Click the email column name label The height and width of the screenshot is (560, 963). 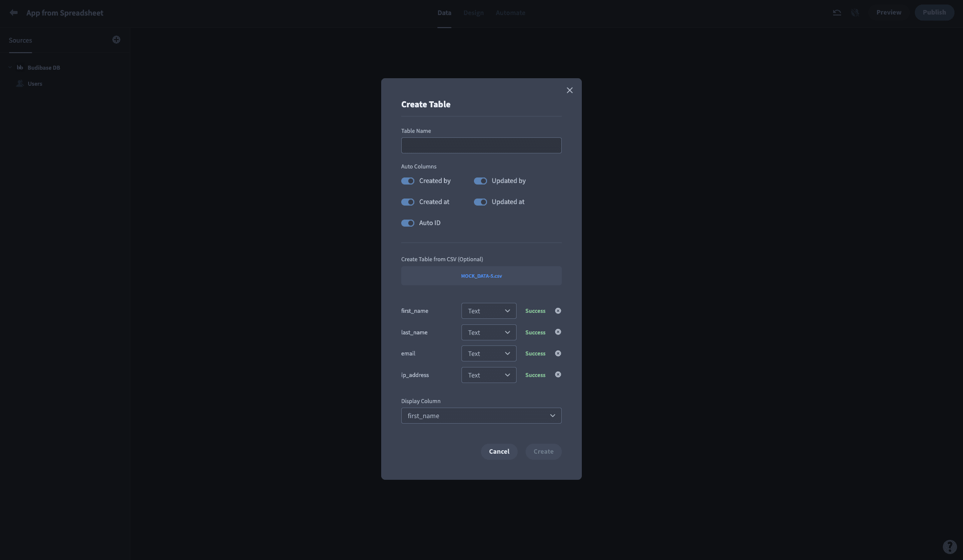pyautogui.click(x=408, y=353)
